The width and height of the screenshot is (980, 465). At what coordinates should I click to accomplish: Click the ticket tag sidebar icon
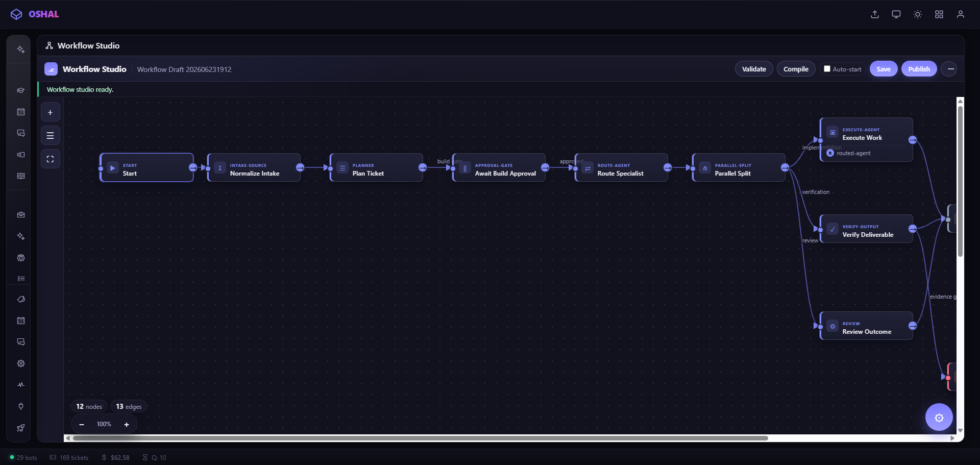pyautogui.click(x=21, y=300)
